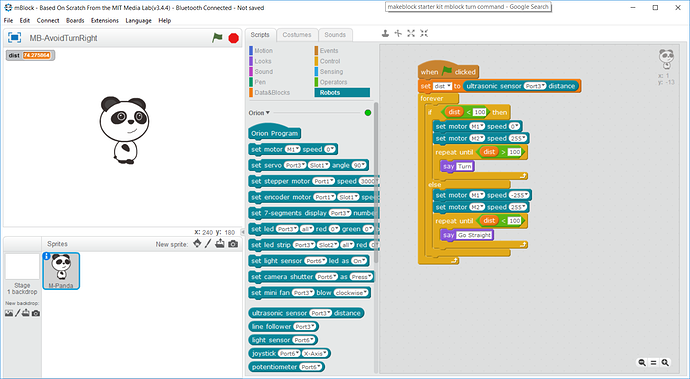Open the Extensions menu
The width and height of the screenshot is (690, 379).
point(105,20)
